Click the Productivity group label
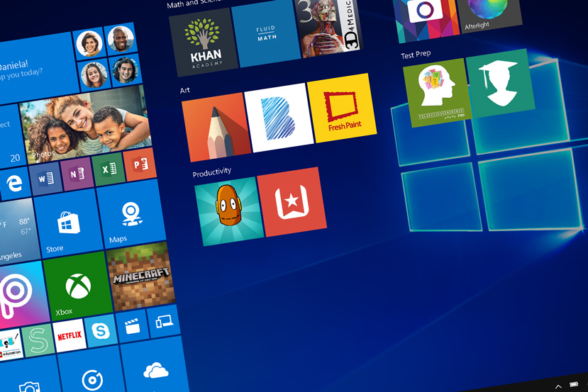This screenshot has height=392, width=588. point(211,172)
